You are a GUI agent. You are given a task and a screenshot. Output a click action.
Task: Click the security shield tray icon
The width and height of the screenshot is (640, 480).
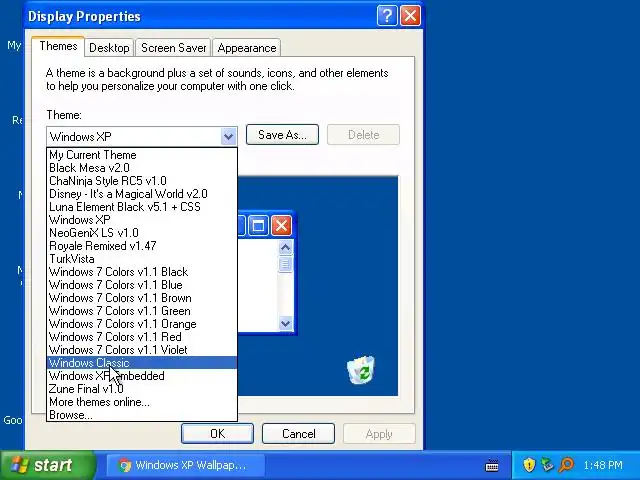[x=529, y=465]
